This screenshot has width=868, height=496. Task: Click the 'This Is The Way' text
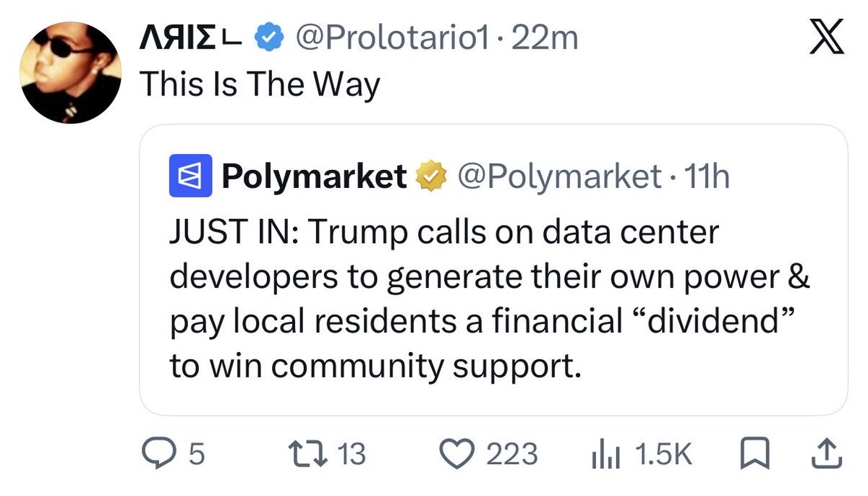tap(258, 84)
